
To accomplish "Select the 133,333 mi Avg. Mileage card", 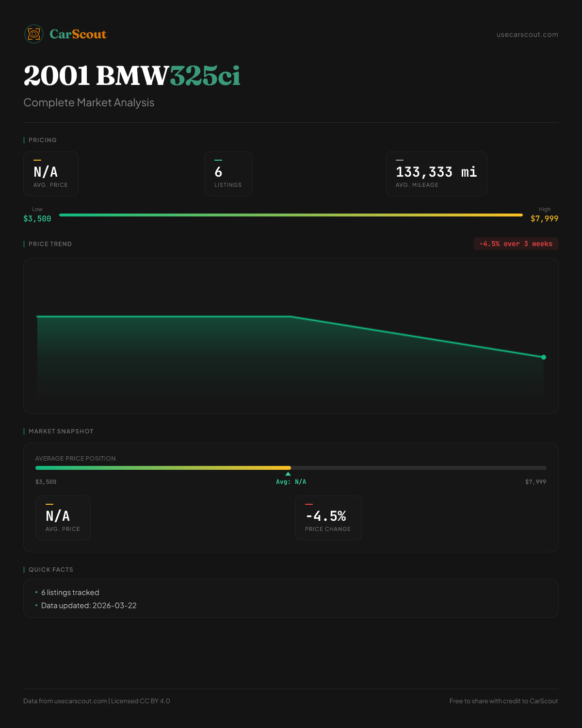I will coord(436,174).
